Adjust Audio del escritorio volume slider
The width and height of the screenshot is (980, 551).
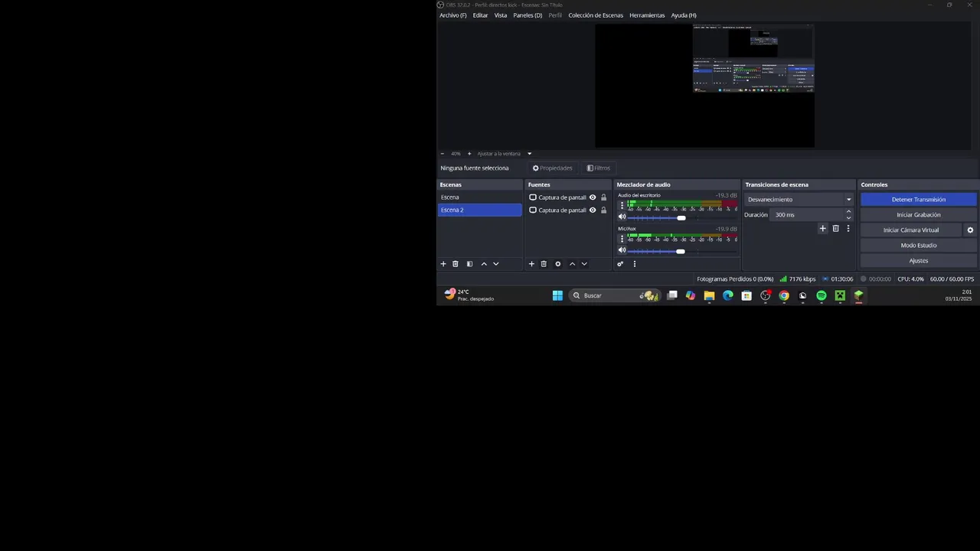coord(681,218)
